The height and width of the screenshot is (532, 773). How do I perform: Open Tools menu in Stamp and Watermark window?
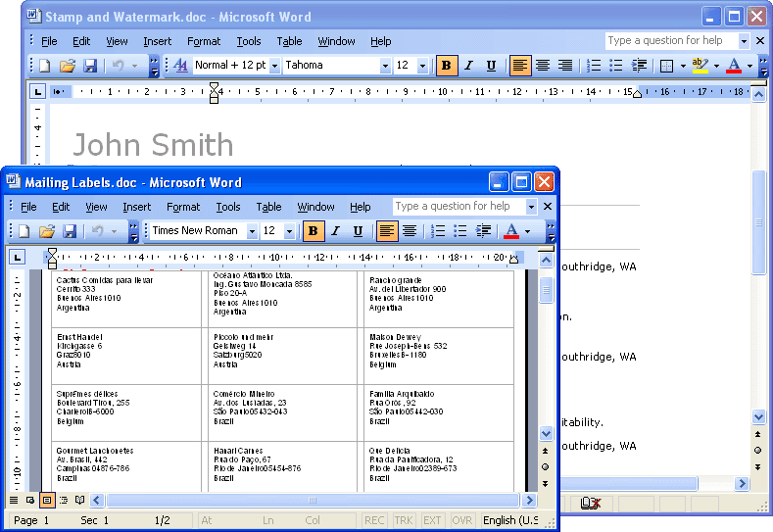[x=249, y=41]
